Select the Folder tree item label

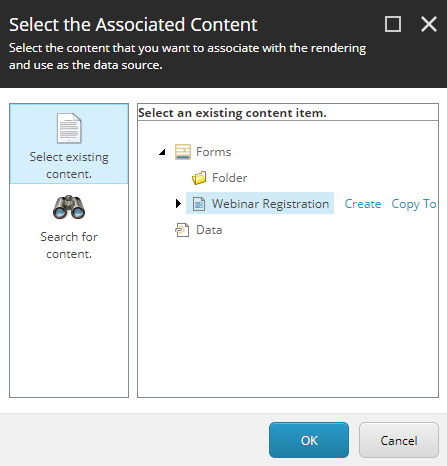230,178
